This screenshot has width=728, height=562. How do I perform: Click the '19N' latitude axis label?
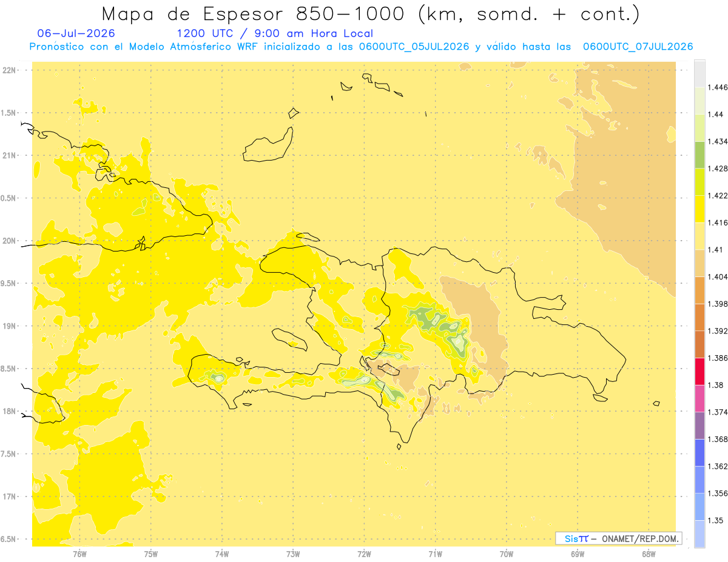click(10, 326)
